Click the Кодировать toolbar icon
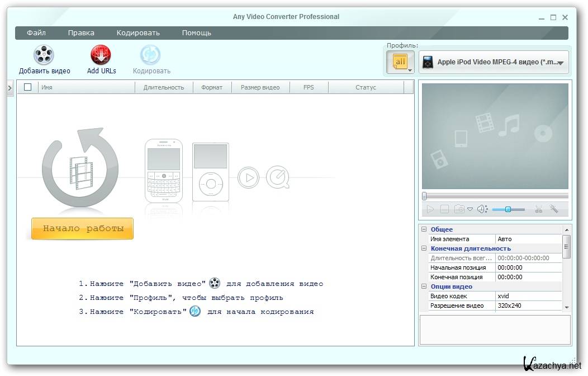Image resolution: width=588 pixels, height=376 pixels. (150, 55)
